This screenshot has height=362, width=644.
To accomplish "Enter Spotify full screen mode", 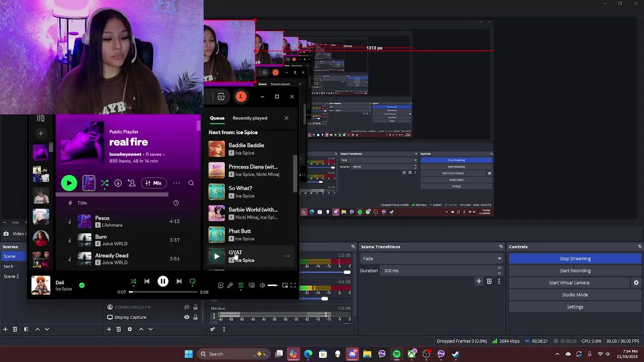I will coord(293,286).
